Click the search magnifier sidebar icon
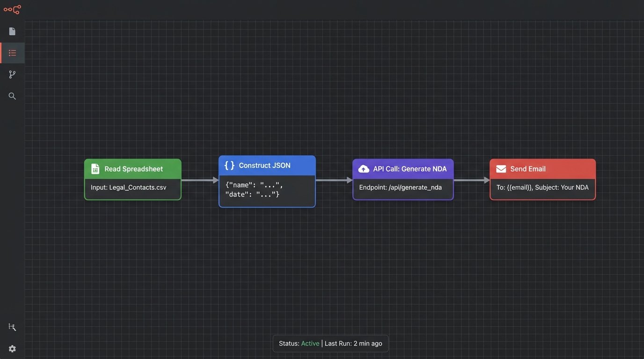Screen dimensions: 644x359 [x=12, y=96]
